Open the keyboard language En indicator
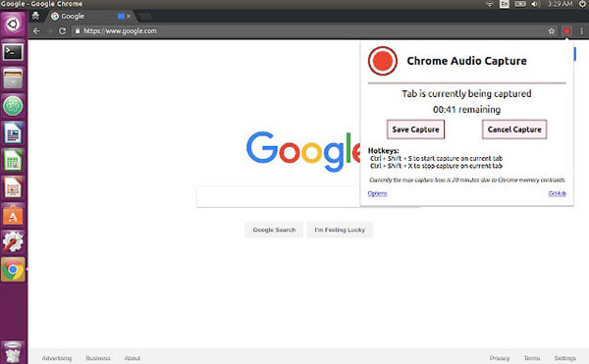This screenshot has height=364, width=589. point(505,4)
